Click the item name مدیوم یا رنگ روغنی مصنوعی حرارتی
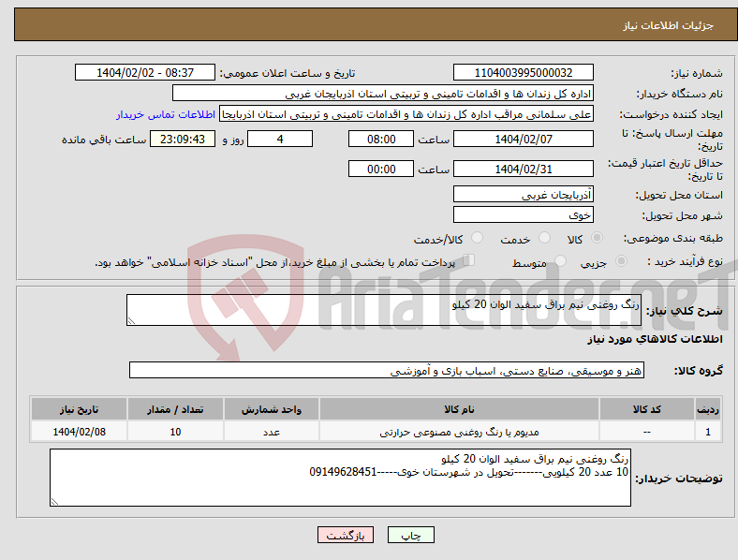Viewport: 738px width, 560px height. point(459,432)
